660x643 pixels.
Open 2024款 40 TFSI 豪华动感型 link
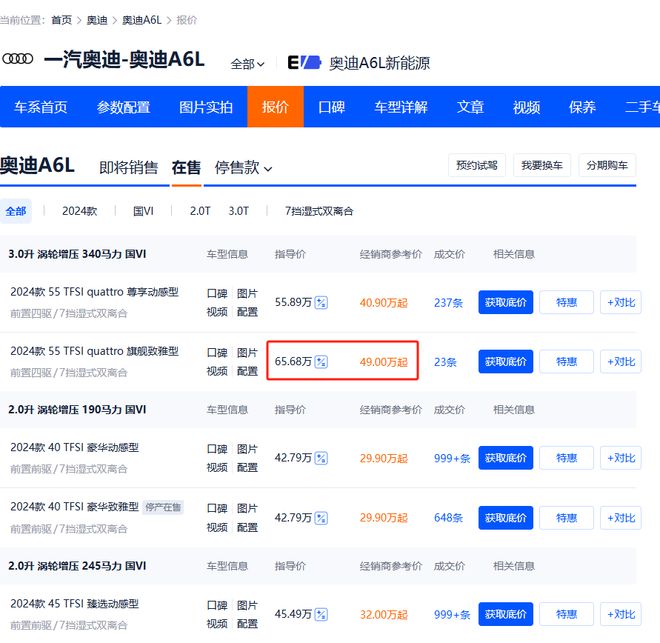click(75, 447)
